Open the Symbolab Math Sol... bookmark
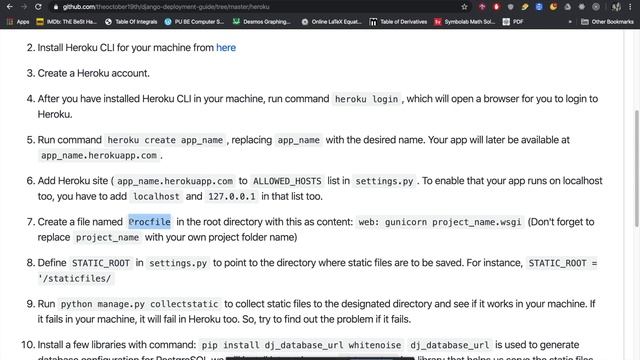 (x=464, y=22)
